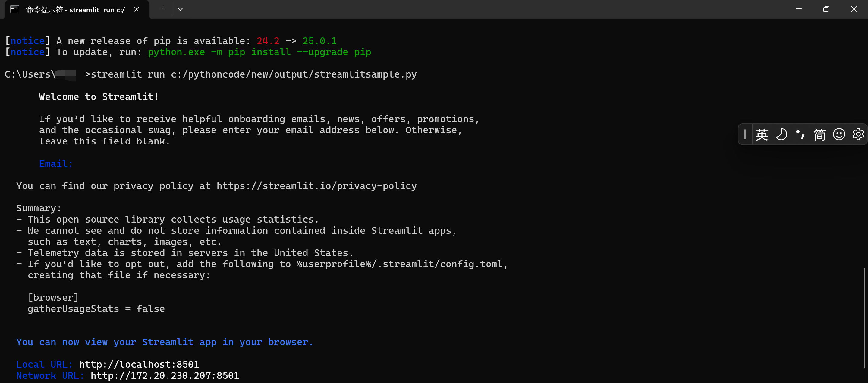This screenshot has height=383, width=868.
Task: Click 'This open source library collects usage statistics' line
Action: coord(168,220)
